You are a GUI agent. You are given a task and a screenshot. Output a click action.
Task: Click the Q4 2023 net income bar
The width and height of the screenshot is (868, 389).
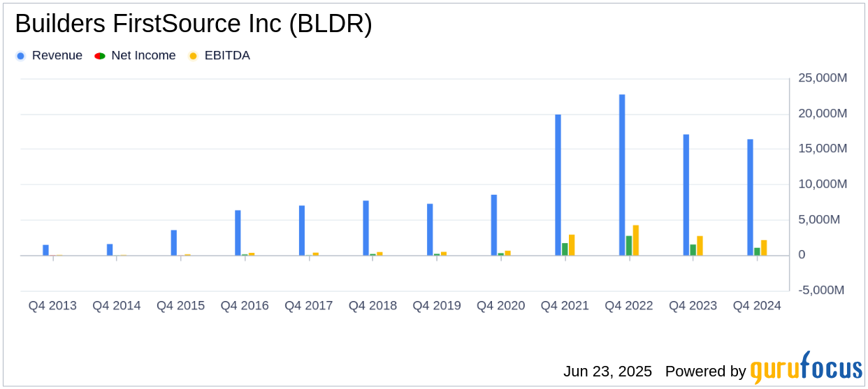click(693, 250)
